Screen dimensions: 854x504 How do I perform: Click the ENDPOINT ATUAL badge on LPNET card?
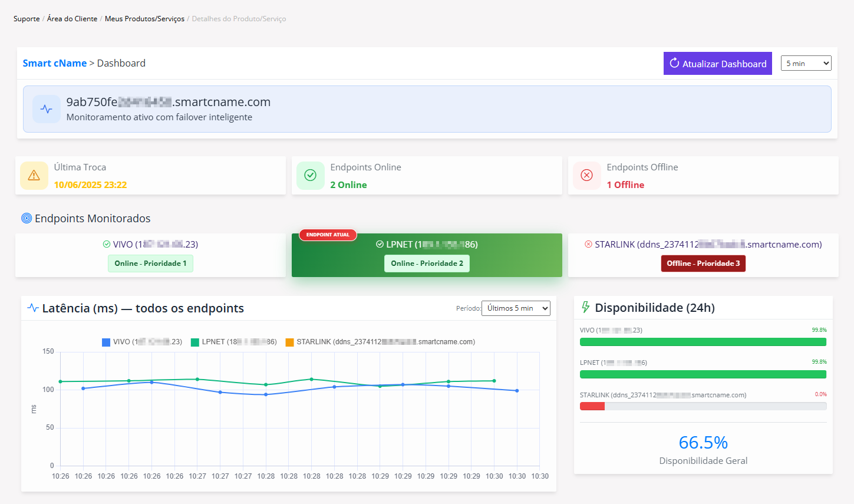coord(328,234)
